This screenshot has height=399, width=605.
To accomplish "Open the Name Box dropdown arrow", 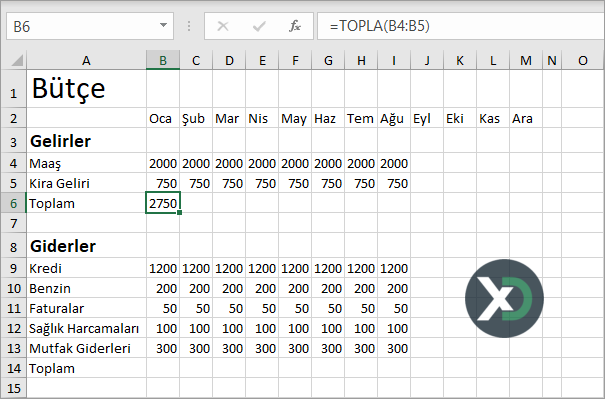I will point(163,25).
